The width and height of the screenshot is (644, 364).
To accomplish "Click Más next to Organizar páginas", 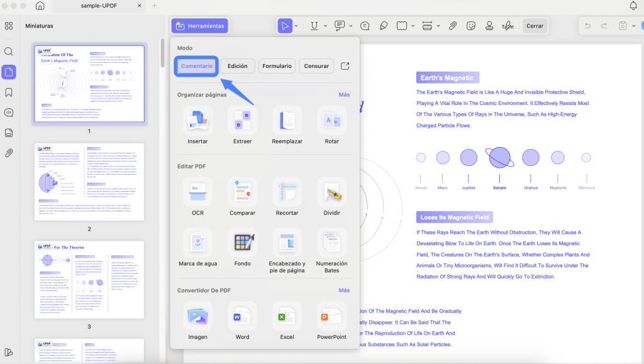I will tap(344, 94).
